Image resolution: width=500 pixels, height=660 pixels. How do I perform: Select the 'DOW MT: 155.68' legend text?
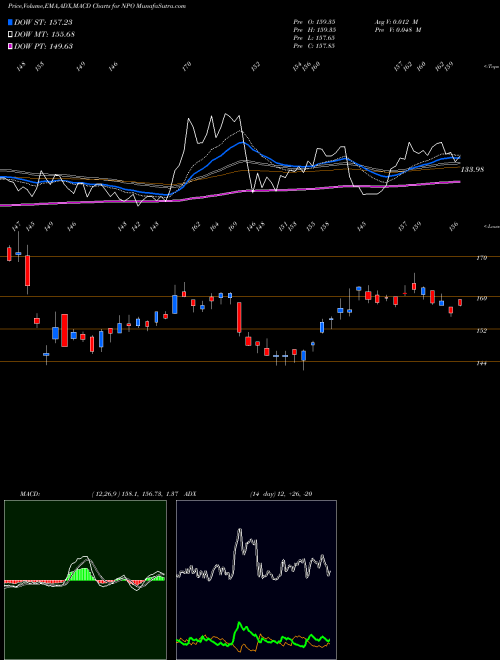click(45, 34)
